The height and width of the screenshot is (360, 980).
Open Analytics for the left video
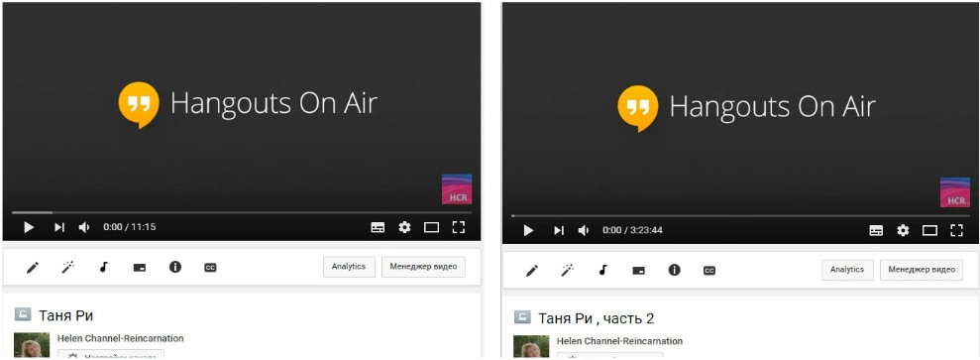click(x=349, y=267)
